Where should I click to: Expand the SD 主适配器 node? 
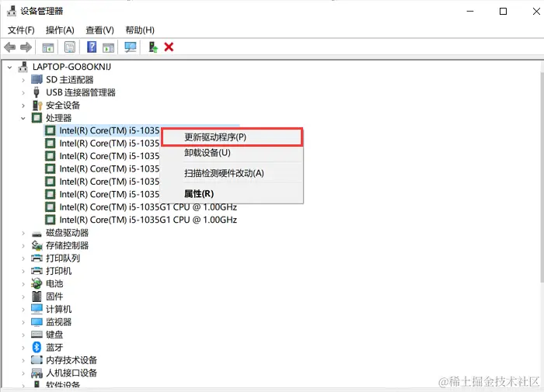point(23,80)
